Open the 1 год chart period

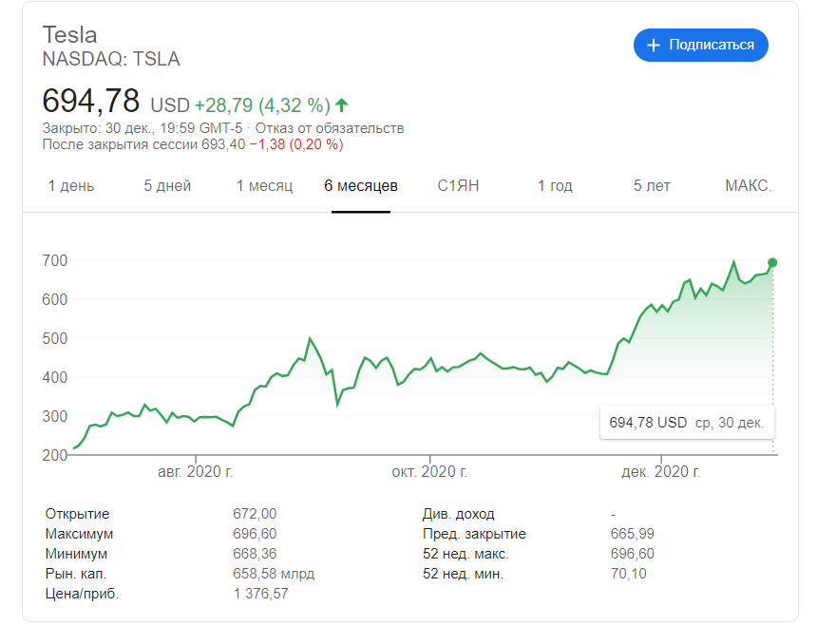click(x=554, y=186)
